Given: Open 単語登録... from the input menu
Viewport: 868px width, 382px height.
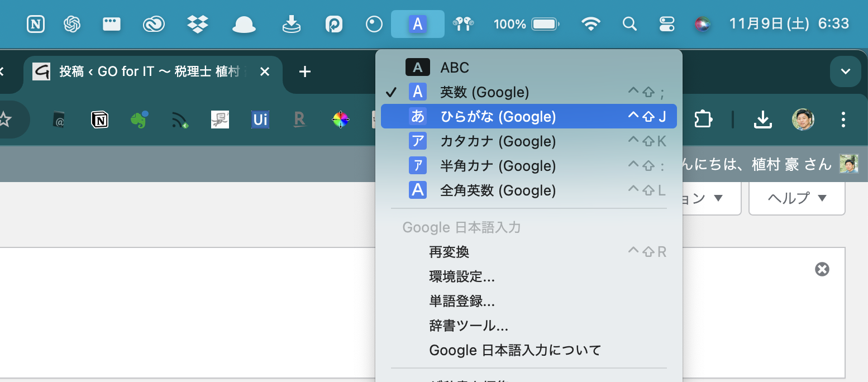Looking at the screenshot, I should click(x=529, y=301).
